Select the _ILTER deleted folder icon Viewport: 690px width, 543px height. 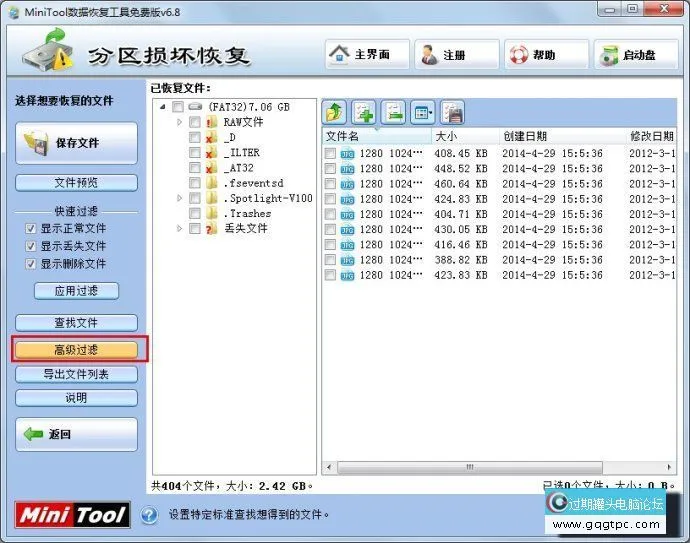(212, 152)
